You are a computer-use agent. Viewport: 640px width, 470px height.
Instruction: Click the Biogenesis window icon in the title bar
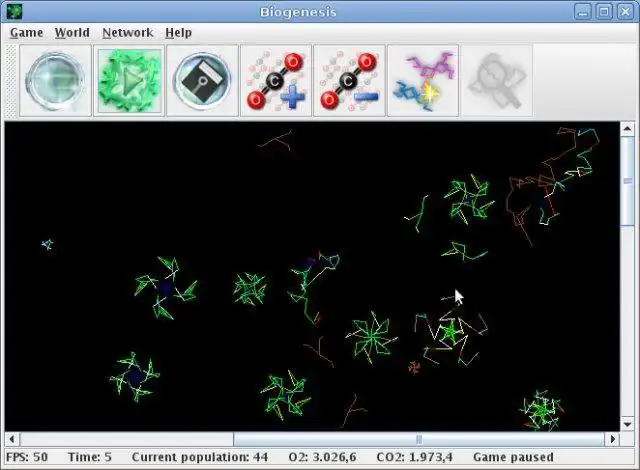click(x=14, y=11)
